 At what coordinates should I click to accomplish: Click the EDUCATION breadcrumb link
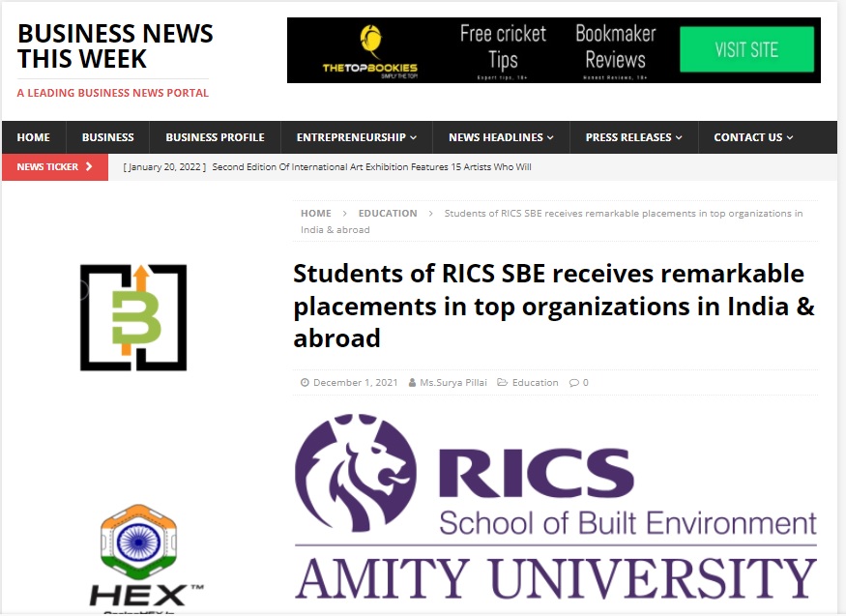pyautogui.click(x=388, y=213)
